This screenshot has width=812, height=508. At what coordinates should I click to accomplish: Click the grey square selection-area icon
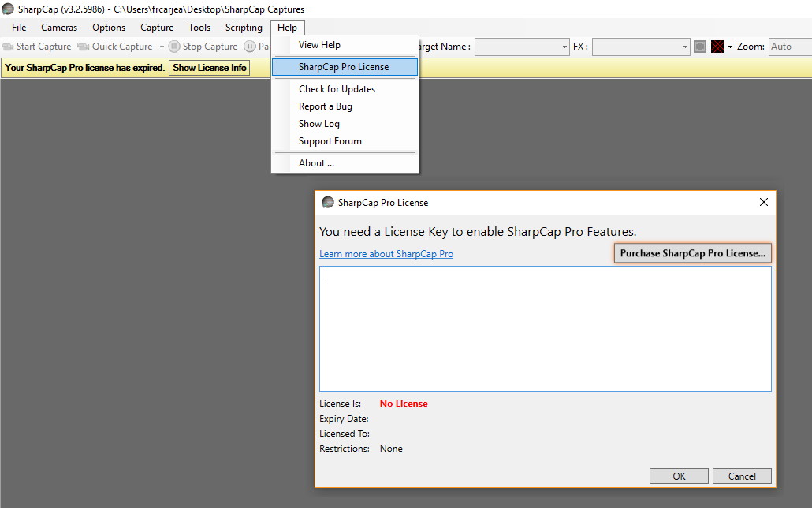(699, 47)
